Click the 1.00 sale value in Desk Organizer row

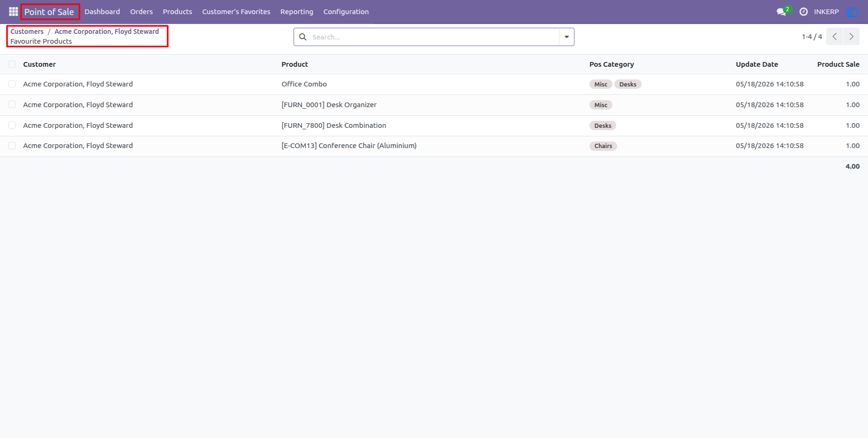point(852,105)
